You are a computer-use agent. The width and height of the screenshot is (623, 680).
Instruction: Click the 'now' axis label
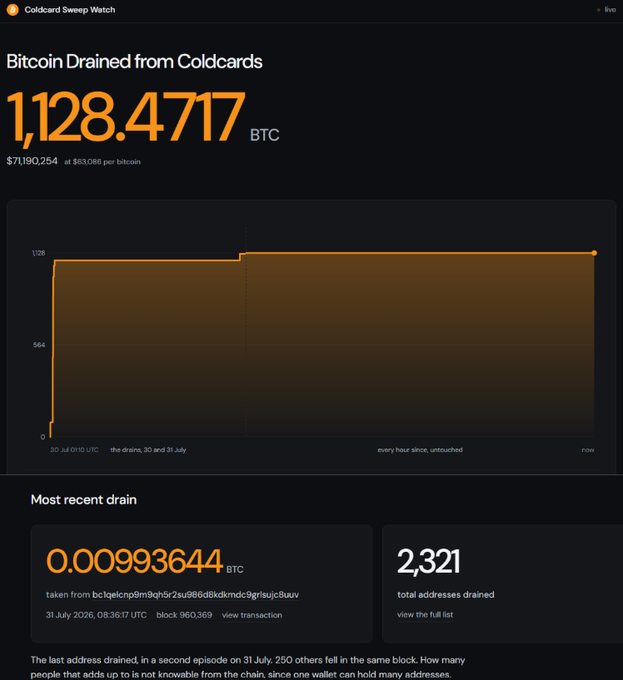pos(588,450)
